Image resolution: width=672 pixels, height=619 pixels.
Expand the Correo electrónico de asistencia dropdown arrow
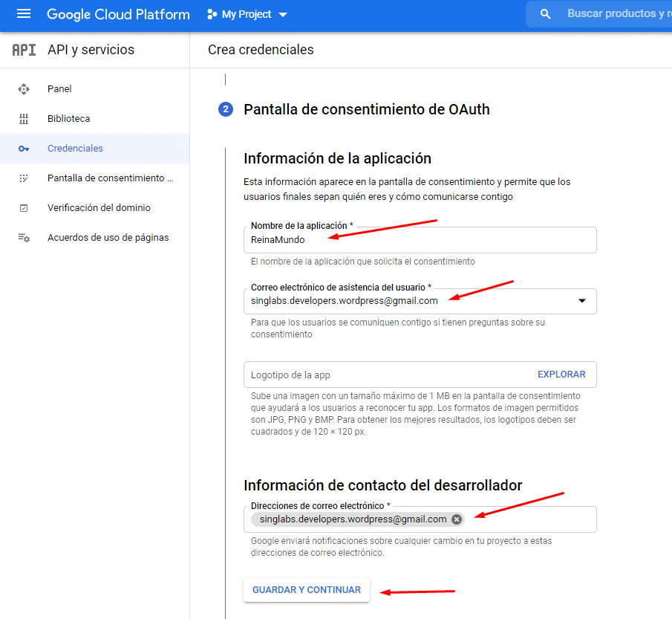(582, 301)
